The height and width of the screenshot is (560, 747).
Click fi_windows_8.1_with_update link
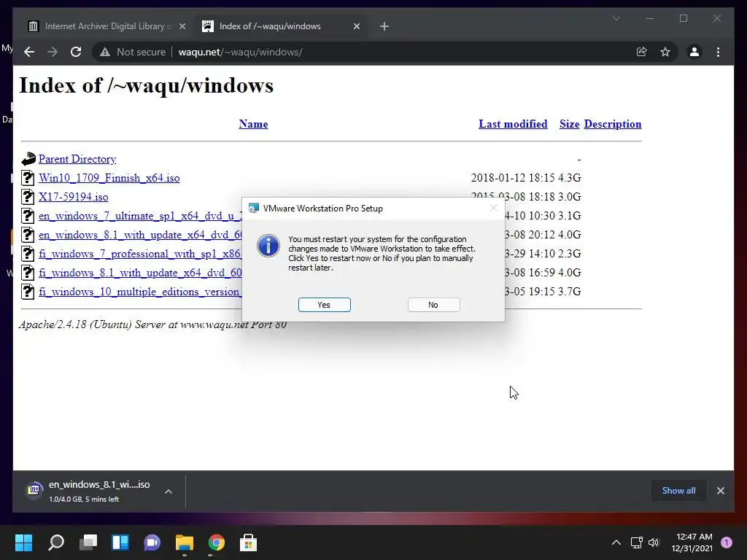click(140, 273)
